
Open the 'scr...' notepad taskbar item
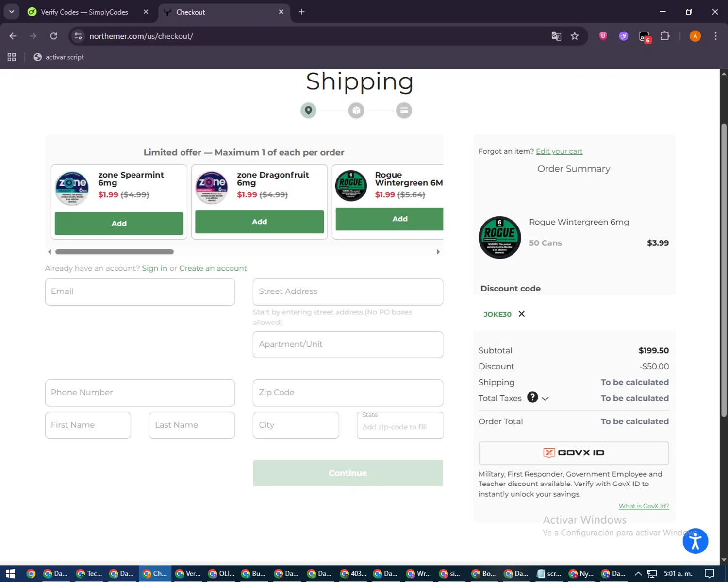point(549,574)
